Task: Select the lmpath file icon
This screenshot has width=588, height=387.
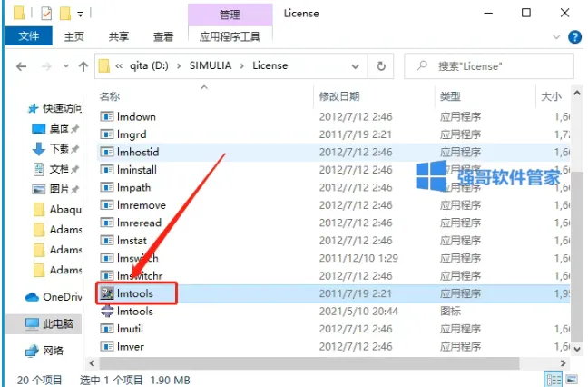Action: click(x=107, y=187)
